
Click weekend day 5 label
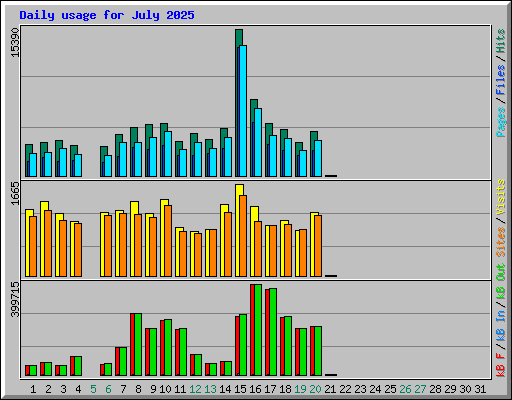[x=93, y=389]
